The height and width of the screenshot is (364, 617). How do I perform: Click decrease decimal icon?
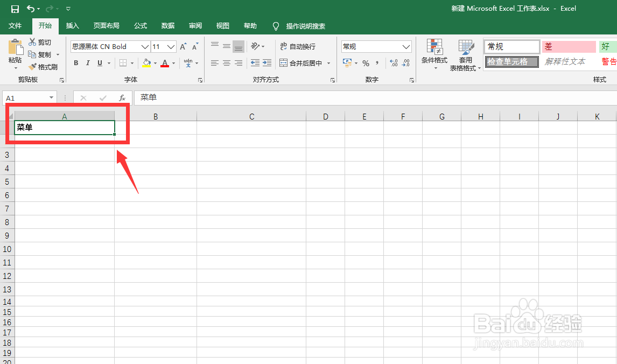pyautogui.click(x=406, y=63)
